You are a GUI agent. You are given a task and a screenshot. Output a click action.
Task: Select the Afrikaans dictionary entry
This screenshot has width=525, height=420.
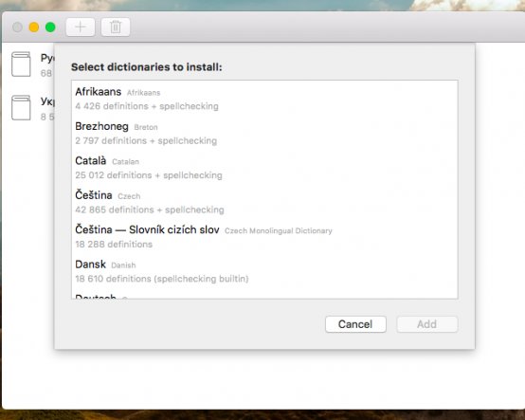point(264,99)
